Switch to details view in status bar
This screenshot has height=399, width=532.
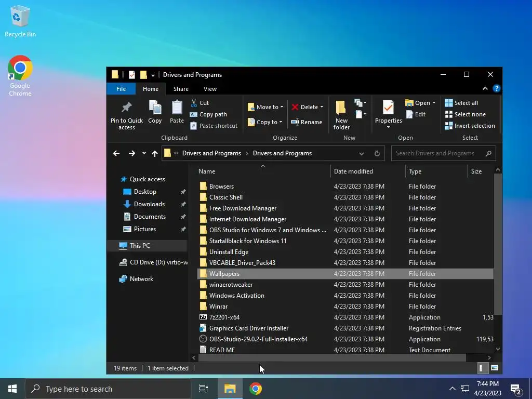(481, 368)
